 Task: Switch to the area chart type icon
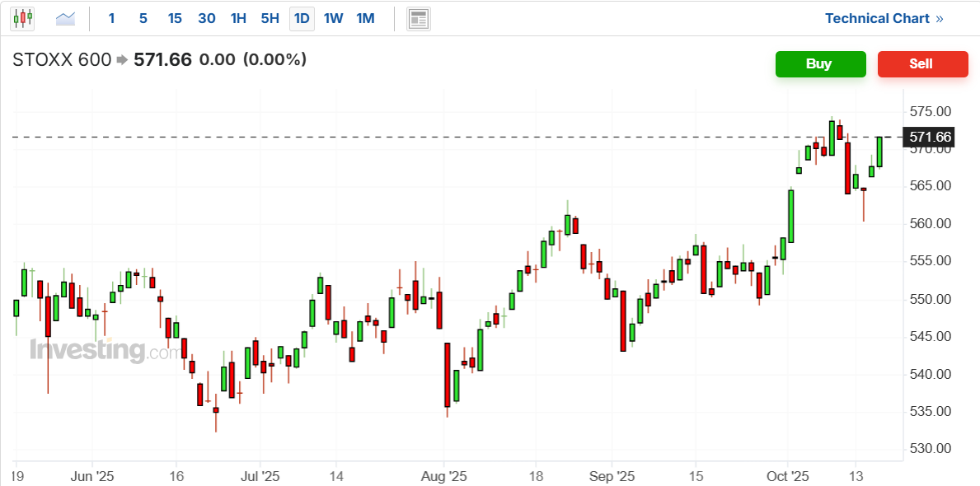pyautogui.click(x=65, y=18)
